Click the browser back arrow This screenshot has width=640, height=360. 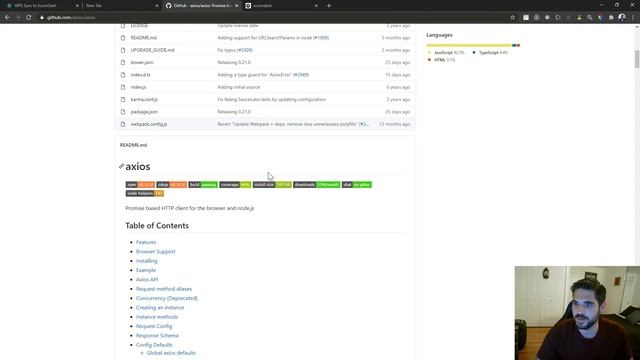(x=7, y=18)
